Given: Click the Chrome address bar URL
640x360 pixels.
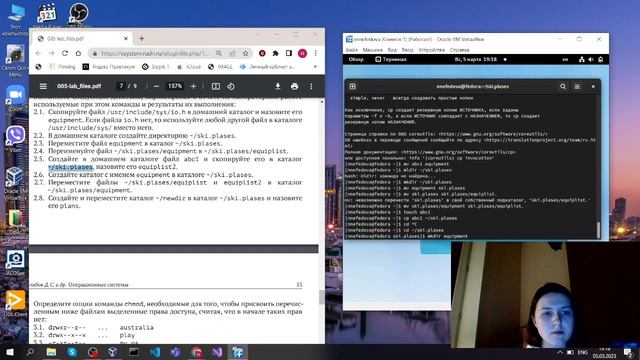Looking at the screenshot, I should [x=155, y=53].
